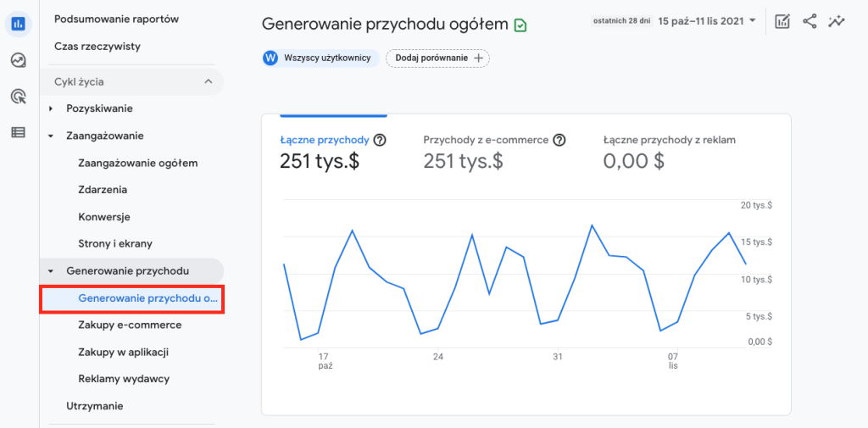This screenshot has width=868, height=428.
Task: Click the share report icon
Action: coord(810,21)
